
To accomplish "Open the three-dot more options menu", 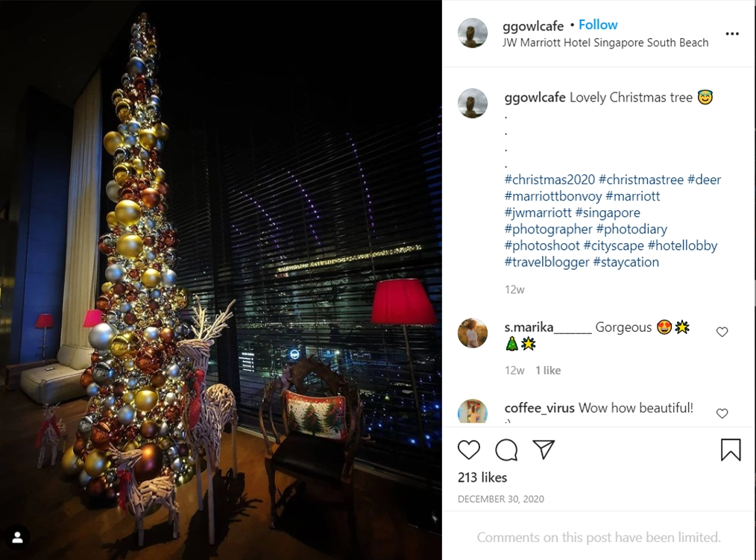I will 732,34.
